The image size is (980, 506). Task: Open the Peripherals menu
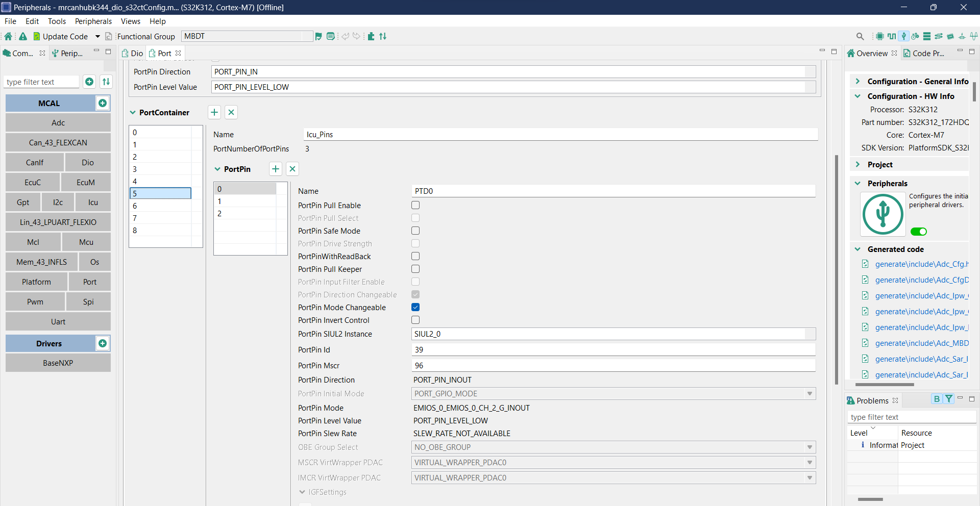[x=93, y=21]
